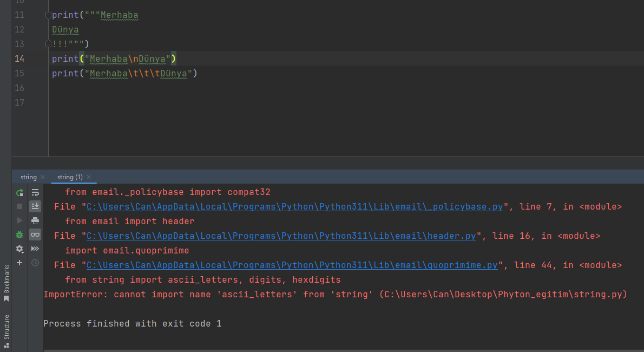Screen dimensions: 644x352
Task: Stop the running process
Action: tap(19, 206)
